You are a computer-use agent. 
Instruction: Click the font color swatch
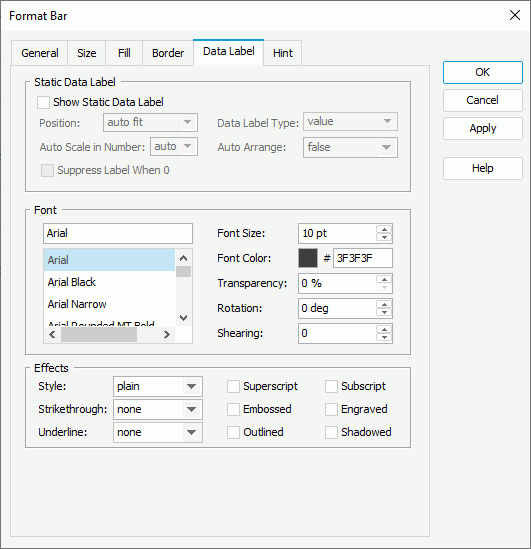308,258
